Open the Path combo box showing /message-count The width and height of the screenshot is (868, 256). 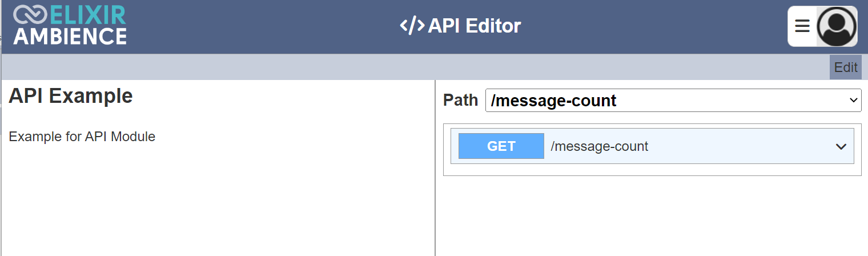[x=673, y=101]
